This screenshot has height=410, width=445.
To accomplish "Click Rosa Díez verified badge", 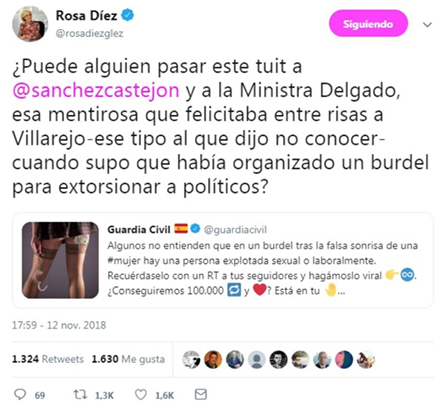I will click(x=128, y=15).
